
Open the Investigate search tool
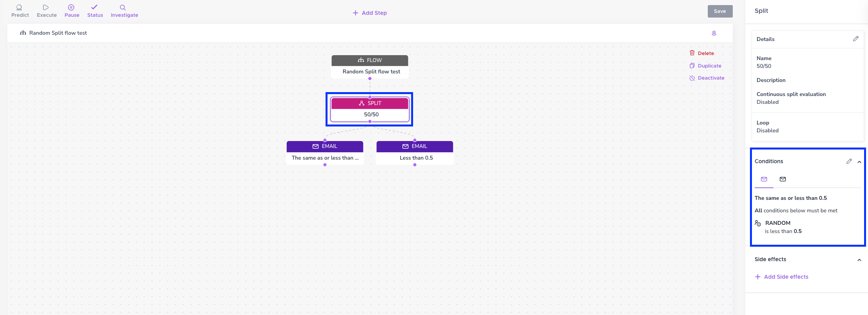tap(123, 7)
